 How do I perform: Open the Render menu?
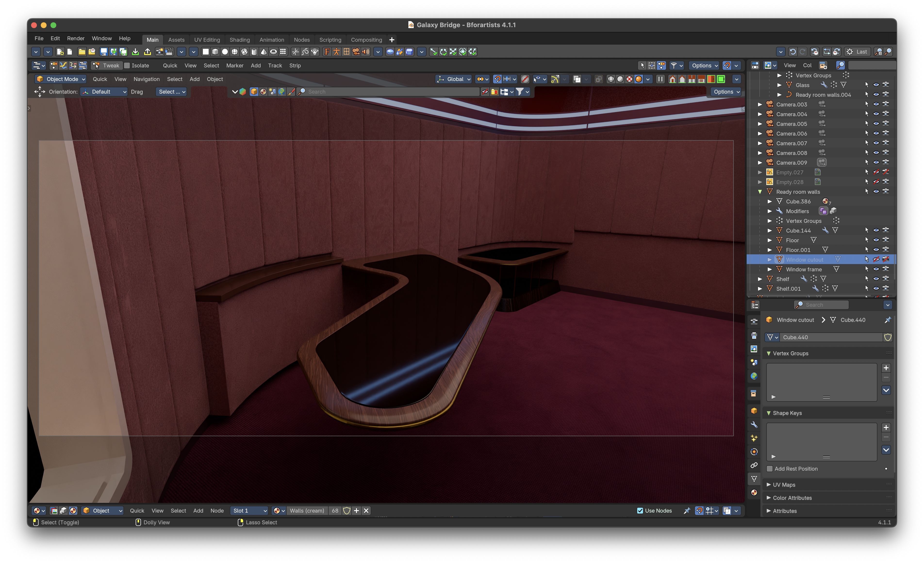click(x=75, y=38)
